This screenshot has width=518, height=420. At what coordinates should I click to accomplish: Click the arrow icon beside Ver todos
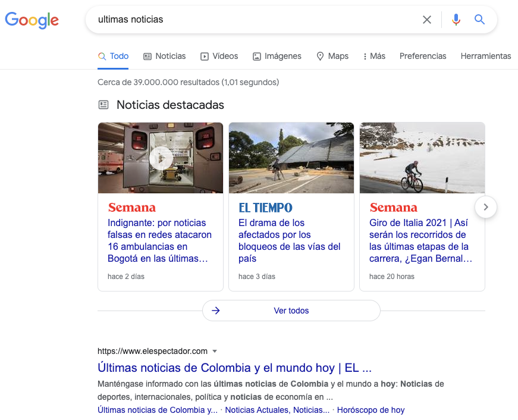[x=216, y=311]
